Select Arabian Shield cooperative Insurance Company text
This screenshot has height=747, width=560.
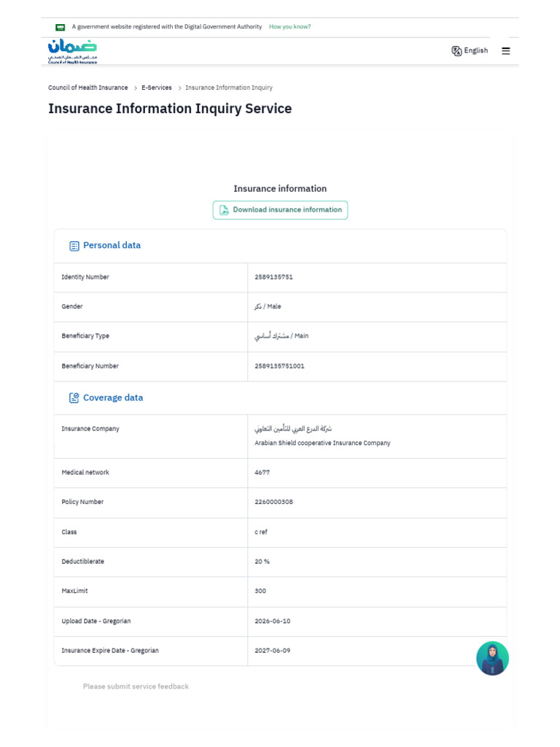322,443
